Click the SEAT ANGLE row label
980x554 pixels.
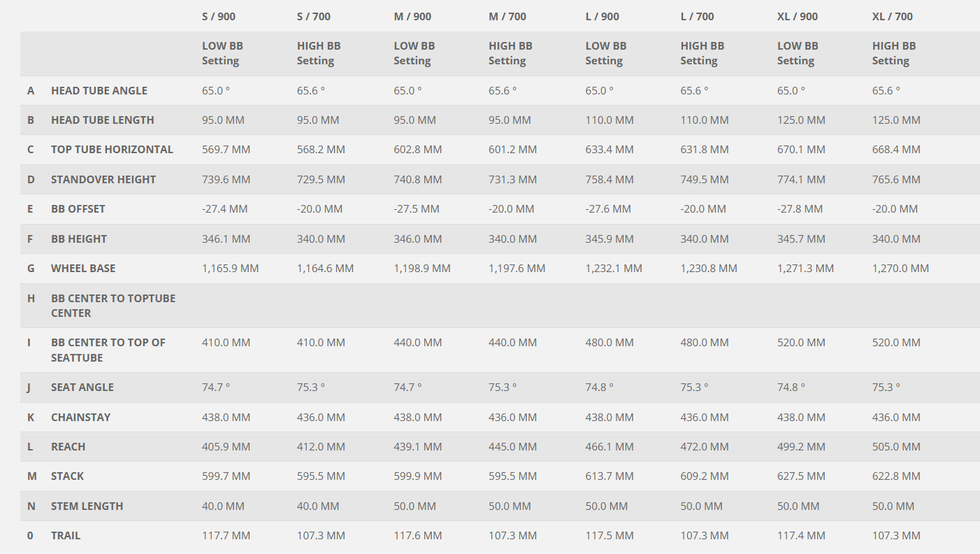[x=82, y=387]
